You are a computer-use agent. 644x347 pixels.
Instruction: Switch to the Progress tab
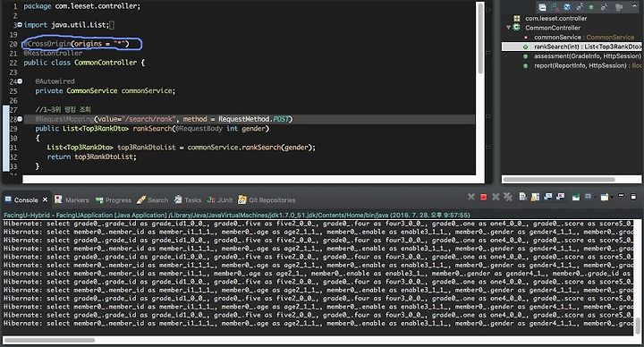[114, 200]
